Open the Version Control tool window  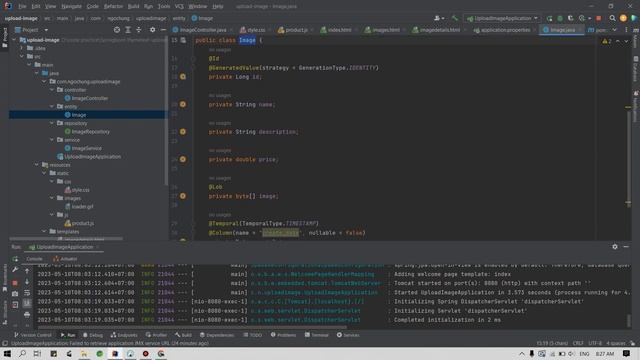[33, 335]
